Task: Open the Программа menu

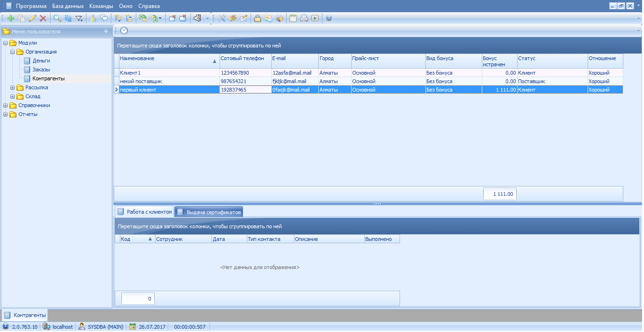Action: (x=31, y=6)
